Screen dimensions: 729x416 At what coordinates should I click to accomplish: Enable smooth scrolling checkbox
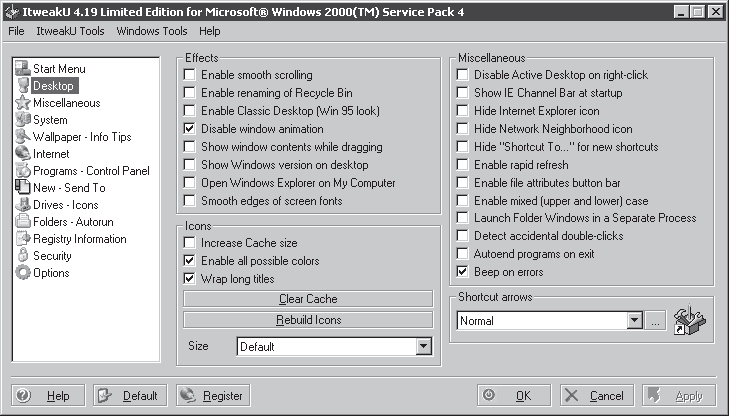[190, 75]
